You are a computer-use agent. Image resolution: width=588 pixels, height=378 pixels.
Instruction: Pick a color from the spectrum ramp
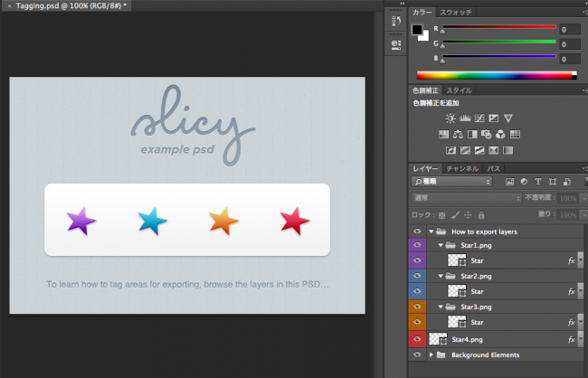click(497, 75)
